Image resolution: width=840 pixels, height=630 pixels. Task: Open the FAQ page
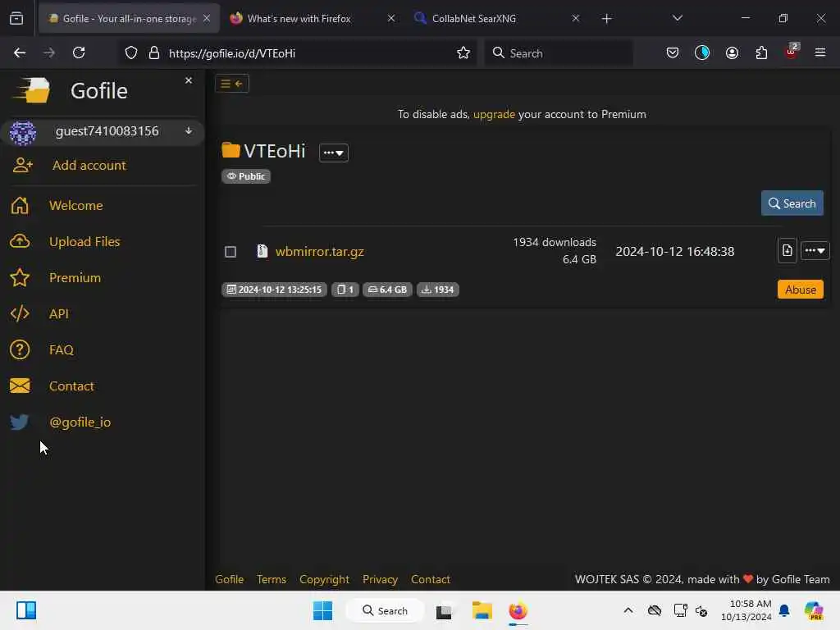point(61,349)
